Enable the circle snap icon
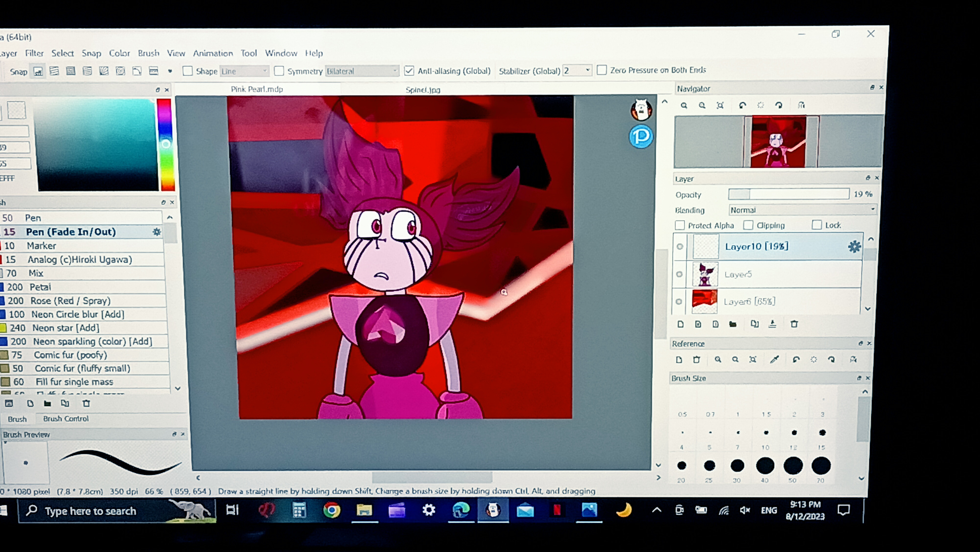 coord(120,71)
